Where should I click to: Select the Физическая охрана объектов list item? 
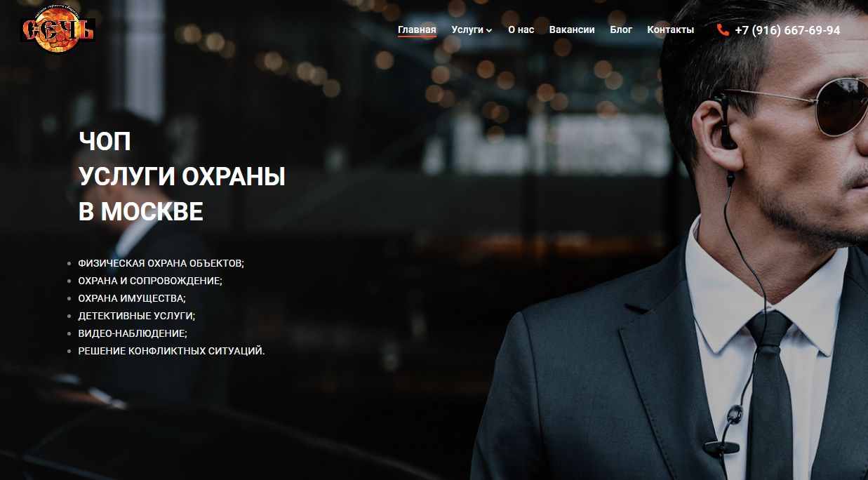(161, 263)
